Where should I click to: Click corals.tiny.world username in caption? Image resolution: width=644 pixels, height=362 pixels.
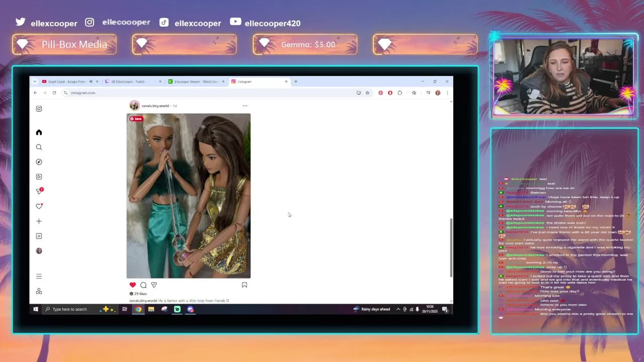[x=143, y=301]
